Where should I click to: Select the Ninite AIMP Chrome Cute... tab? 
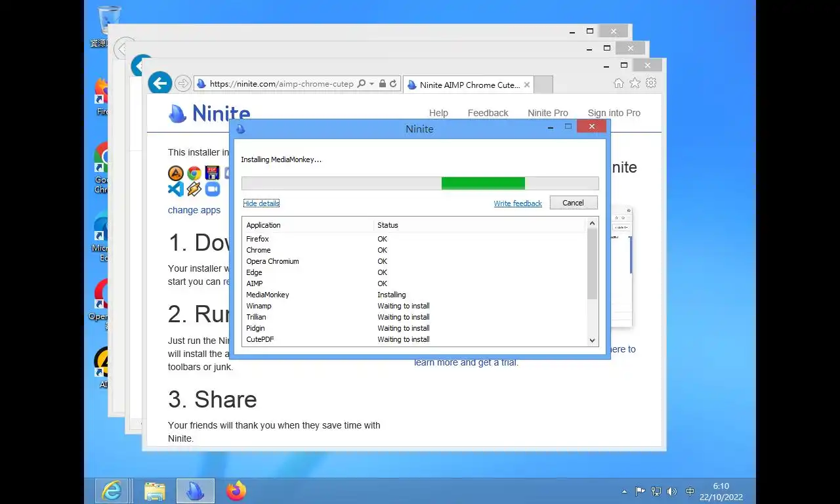point(469,85)
